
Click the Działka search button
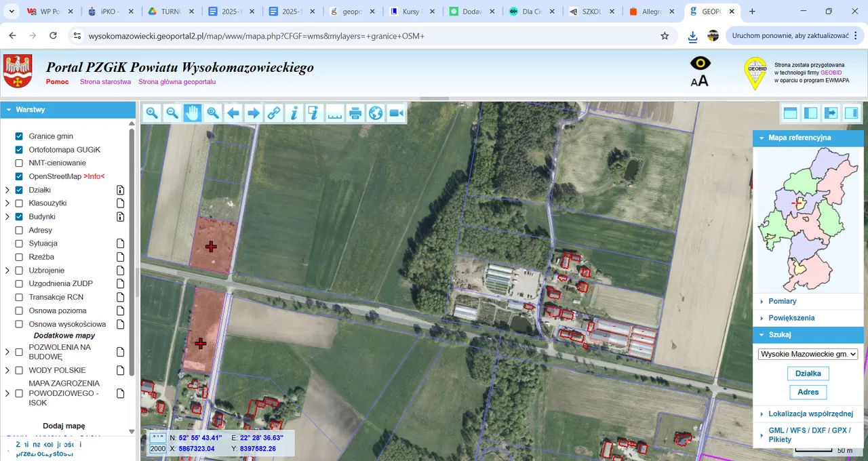[808, 374]
